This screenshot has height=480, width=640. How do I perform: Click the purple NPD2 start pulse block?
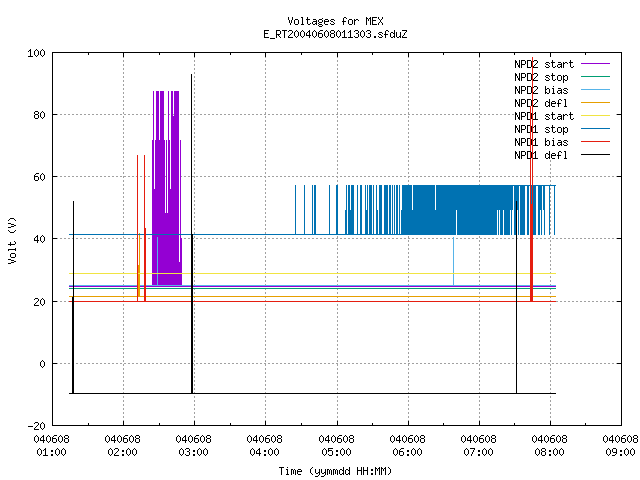pyautogui.click(x=167, y=188)
